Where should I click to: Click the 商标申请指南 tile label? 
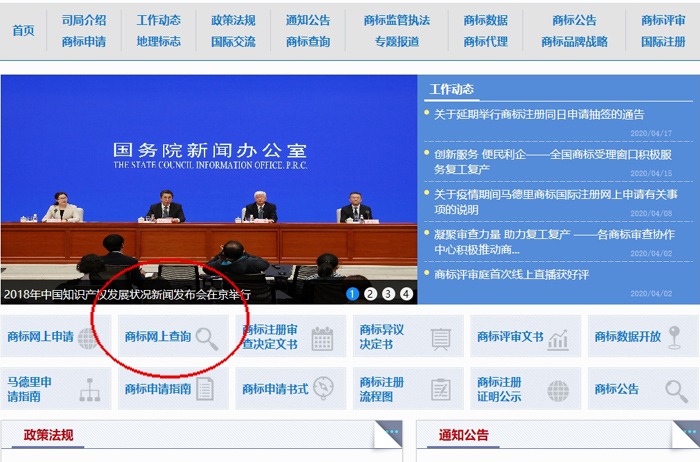click(158, 389)
